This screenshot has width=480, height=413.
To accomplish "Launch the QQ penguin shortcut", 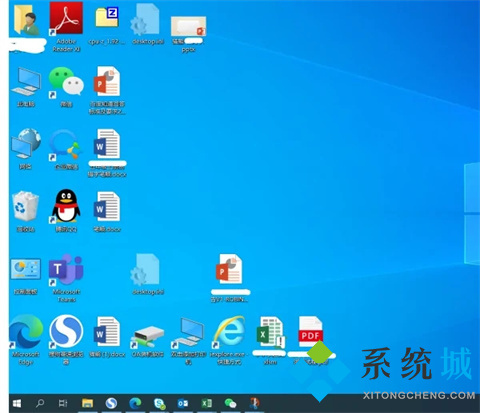I will click(66, 206).
